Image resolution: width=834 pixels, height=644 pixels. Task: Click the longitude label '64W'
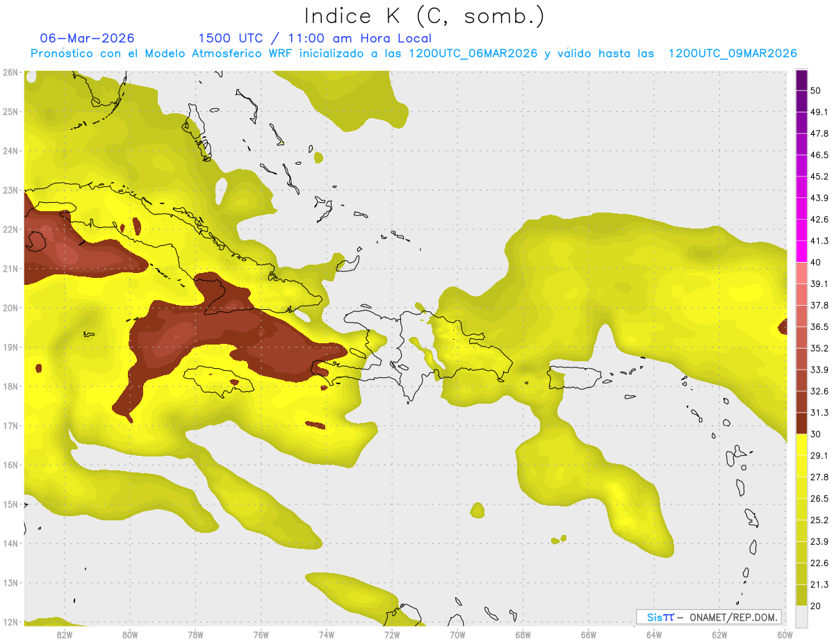click(x=654, y=634)
